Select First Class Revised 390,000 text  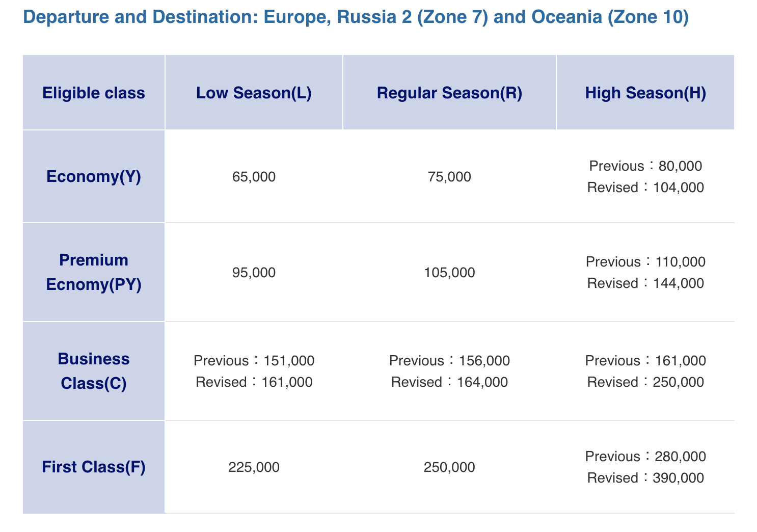coord(645,478)
